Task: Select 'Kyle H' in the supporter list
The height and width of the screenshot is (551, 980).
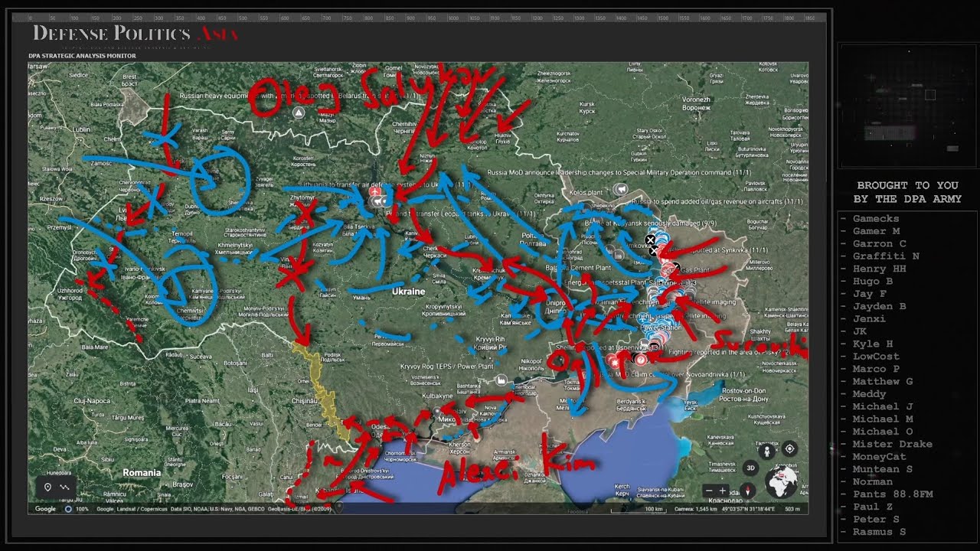Action: pos(873,344)
